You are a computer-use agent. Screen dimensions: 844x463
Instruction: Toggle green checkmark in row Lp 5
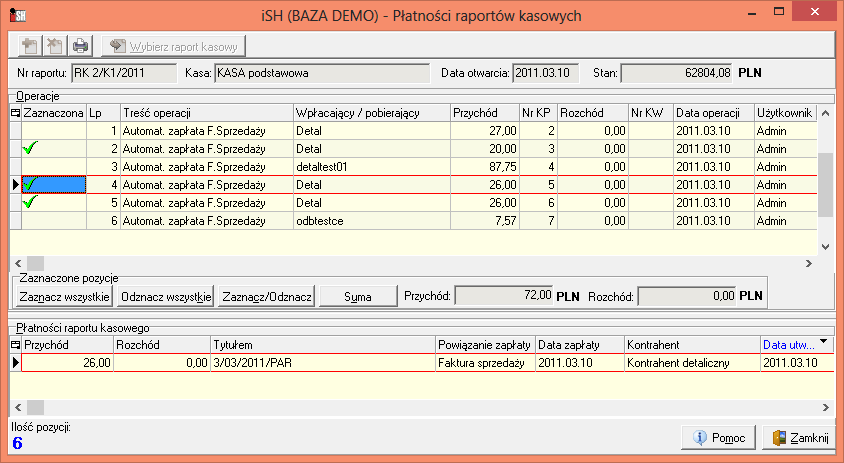pyautogui.click(x=31, y=202)
